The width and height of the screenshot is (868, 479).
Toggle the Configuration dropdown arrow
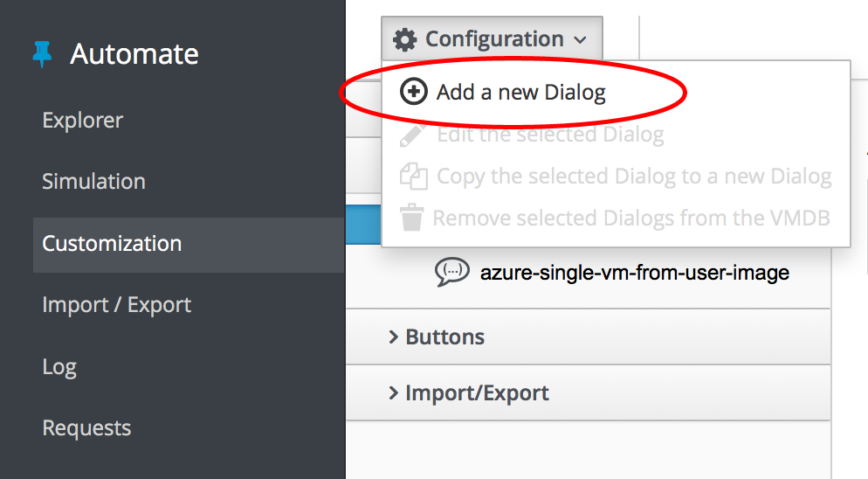point(581,39)
